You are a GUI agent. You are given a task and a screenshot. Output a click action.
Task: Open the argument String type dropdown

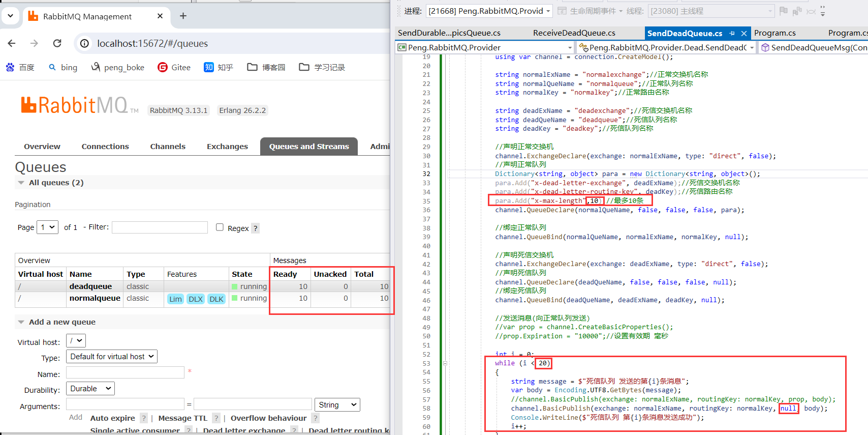[x=337, y=405]
